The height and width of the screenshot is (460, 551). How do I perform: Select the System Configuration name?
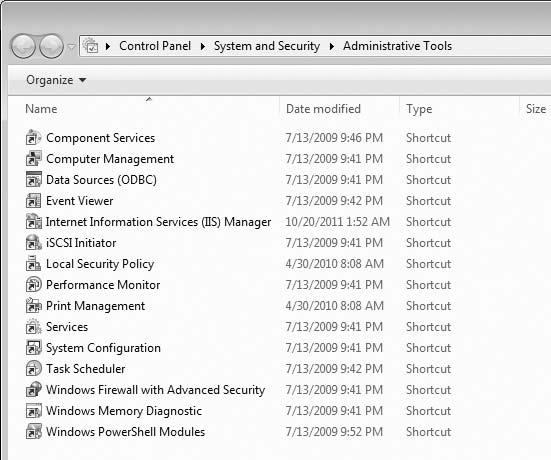103,348
